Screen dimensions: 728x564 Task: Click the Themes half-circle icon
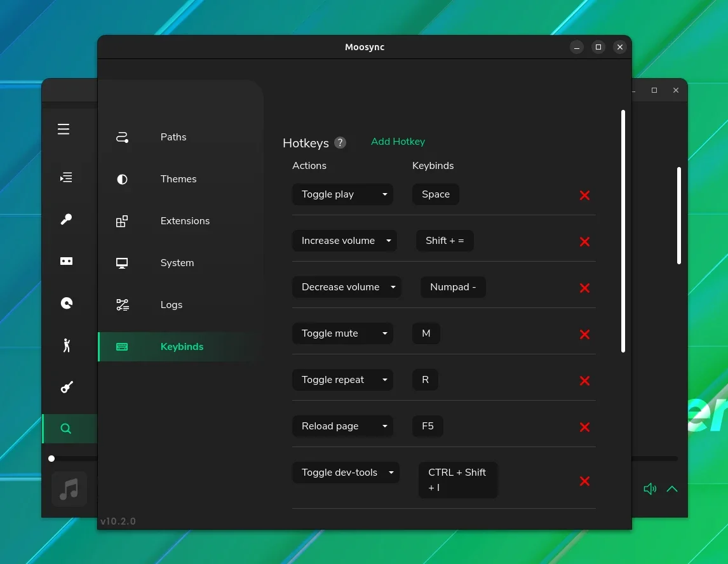tap(122, 179)
